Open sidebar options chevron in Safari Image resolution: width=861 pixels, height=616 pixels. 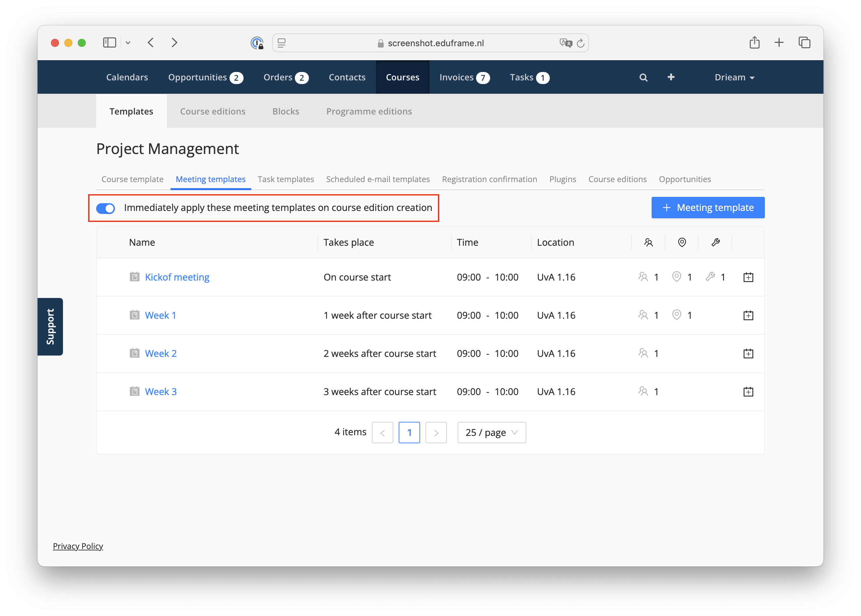point(128,43)
